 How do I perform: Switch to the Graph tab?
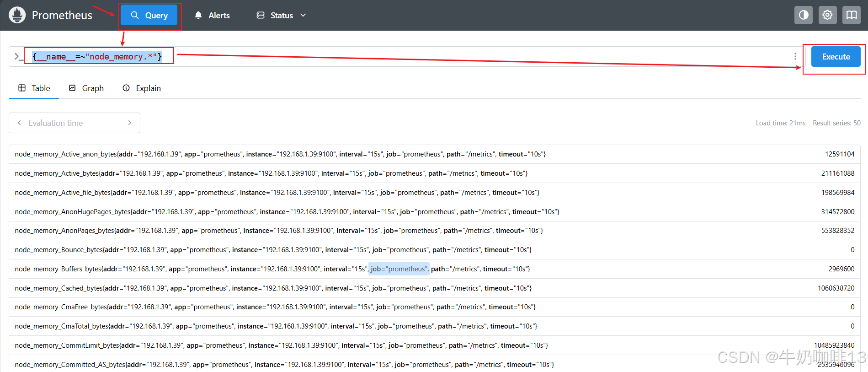click(86, 88)
